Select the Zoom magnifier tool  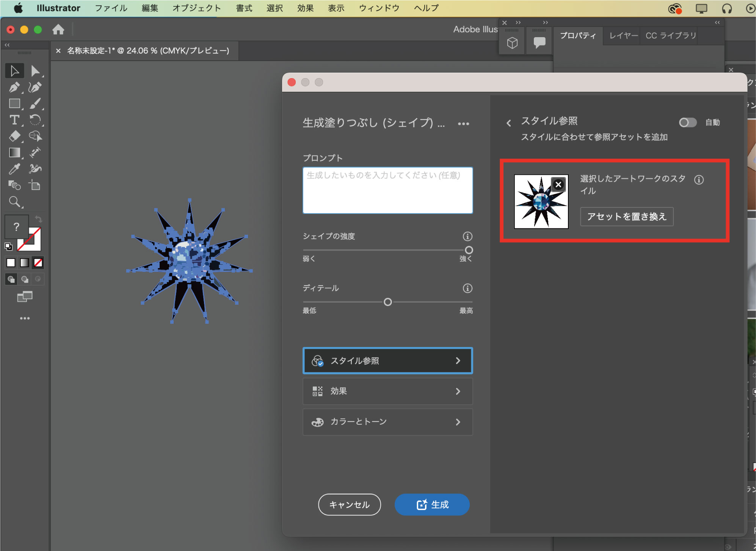[x=14, y=201]
